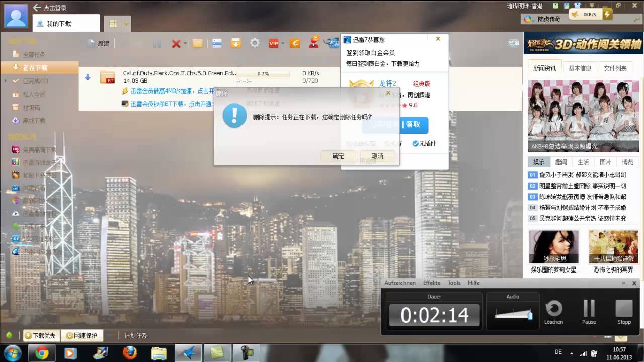
Task: Switch to the 文件列表 tab
Action: [x=615, y=68]
